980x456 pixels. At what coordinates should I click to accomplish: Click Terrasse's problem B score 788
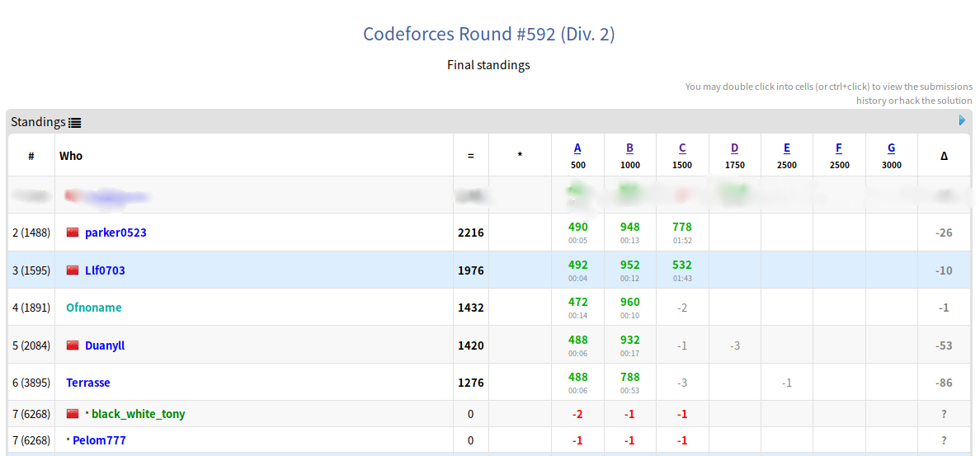(630, 377)
